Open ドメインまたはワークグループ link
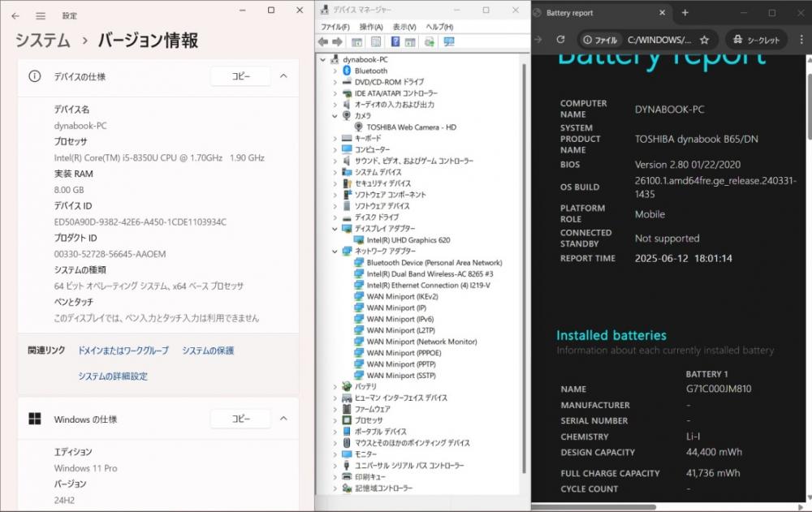 pyautogui.click(x=123, y=351)
